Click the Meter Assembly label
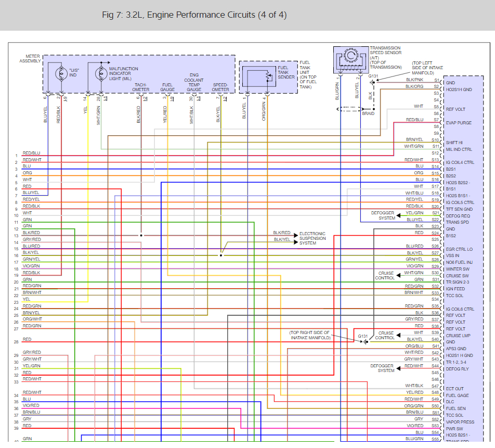This screenshot has height=448, width=495. pos(30,58)
